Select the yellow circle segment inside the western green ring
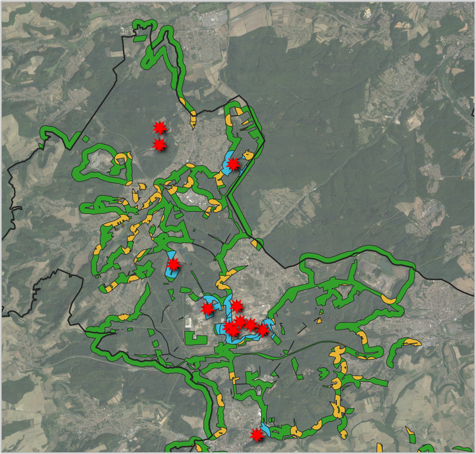The height and width of the screenshot is (454, 476). (x=121, y=159)
